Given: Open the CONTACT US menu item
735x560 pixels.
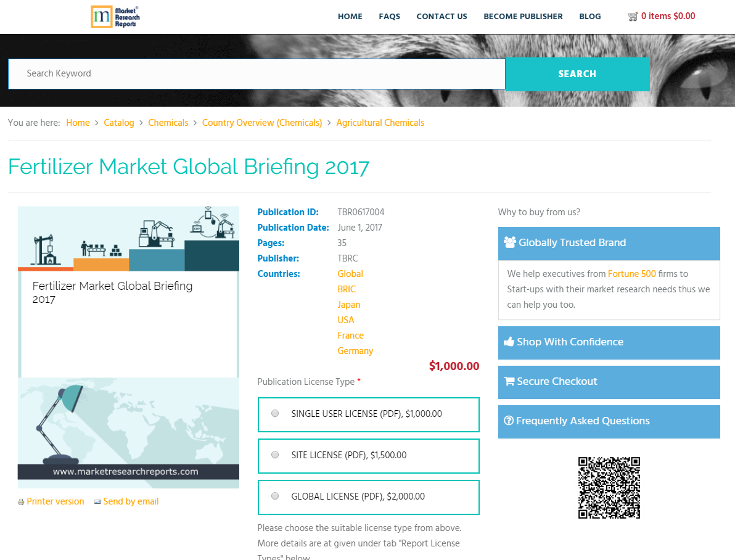Looking at the screenshot, I should [441, 16].
